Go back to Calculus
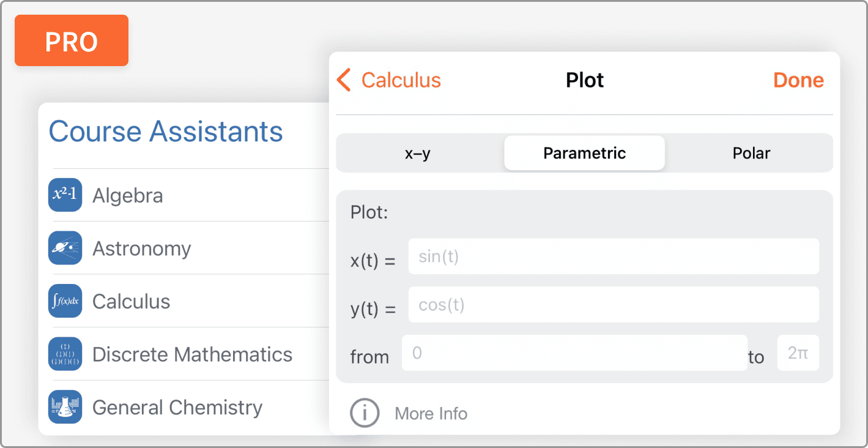The height and width of the screenshot is (448, 868). point(401,80)
